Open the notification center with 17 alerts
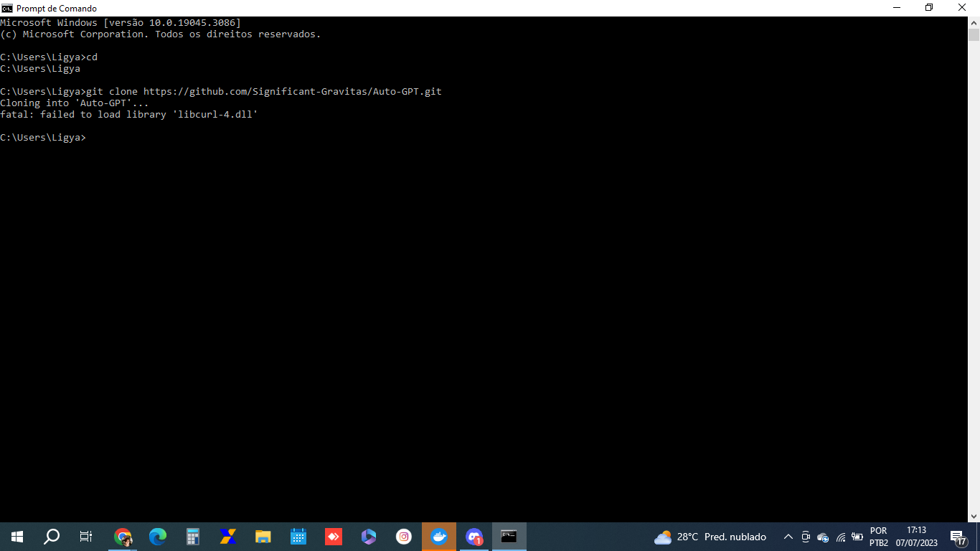The image size is (980, 551). tap(958, 537)
